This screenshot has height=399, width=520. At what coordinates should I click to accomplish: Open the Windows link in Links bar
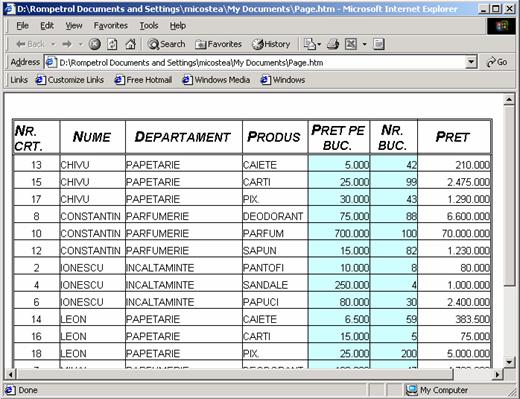point(283,80)
